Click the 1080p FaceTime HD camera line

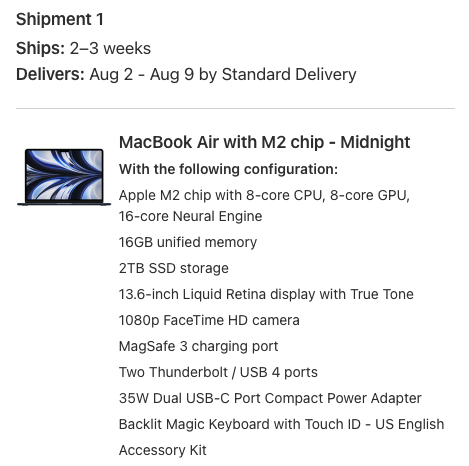[209, 320]
